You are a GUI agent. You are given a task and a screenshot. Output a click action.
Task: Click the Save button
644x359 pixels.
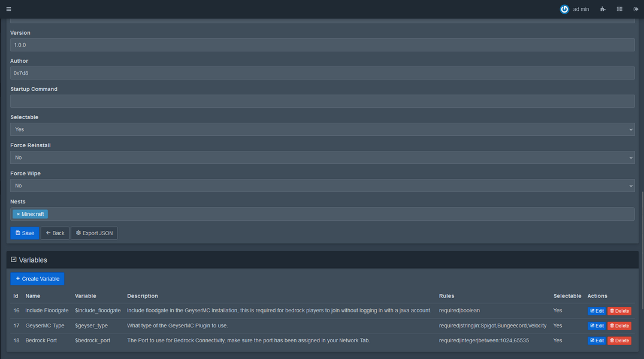(25, 233)
